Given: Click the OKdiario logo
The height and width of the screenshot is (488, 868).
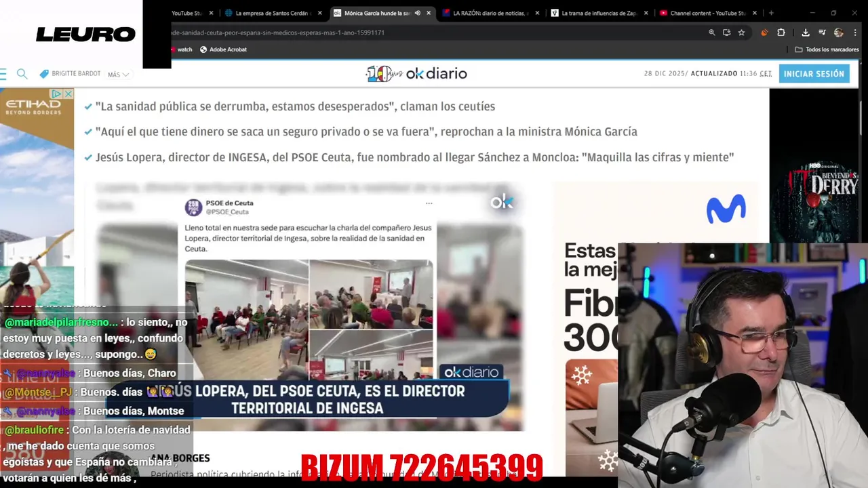Looking at the screenshot, I should click(416, 74).
